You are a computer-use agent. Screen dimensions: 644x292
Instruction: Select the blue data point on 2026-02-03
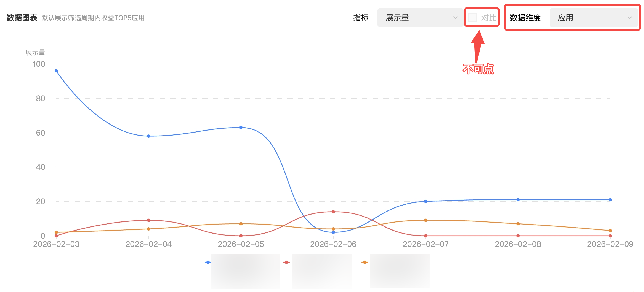coord(56,71)
